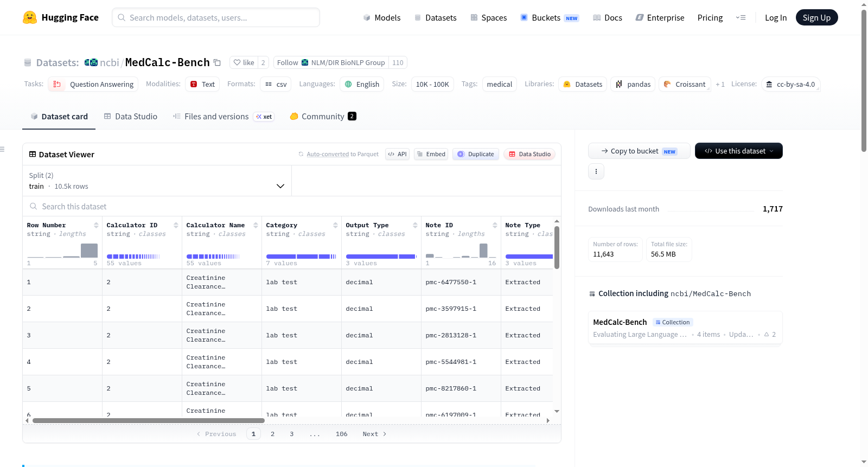Viewport: 868px width, 467px height.
Task: Toggle sort on Note ID column
Action: click(x=495, y=225)
